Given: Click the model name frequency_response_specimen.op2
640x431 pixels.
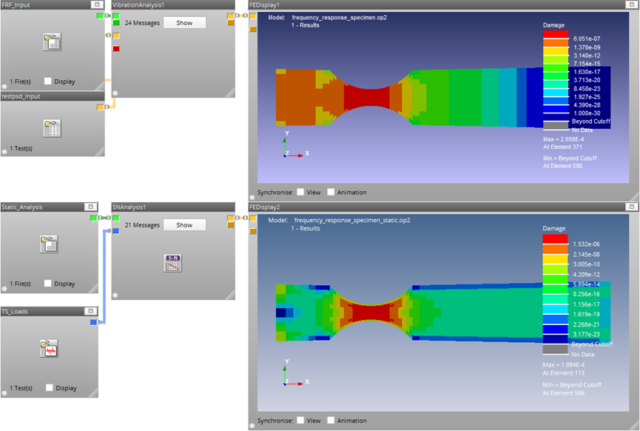Looking at the screenshot, I should pos(339,18).
